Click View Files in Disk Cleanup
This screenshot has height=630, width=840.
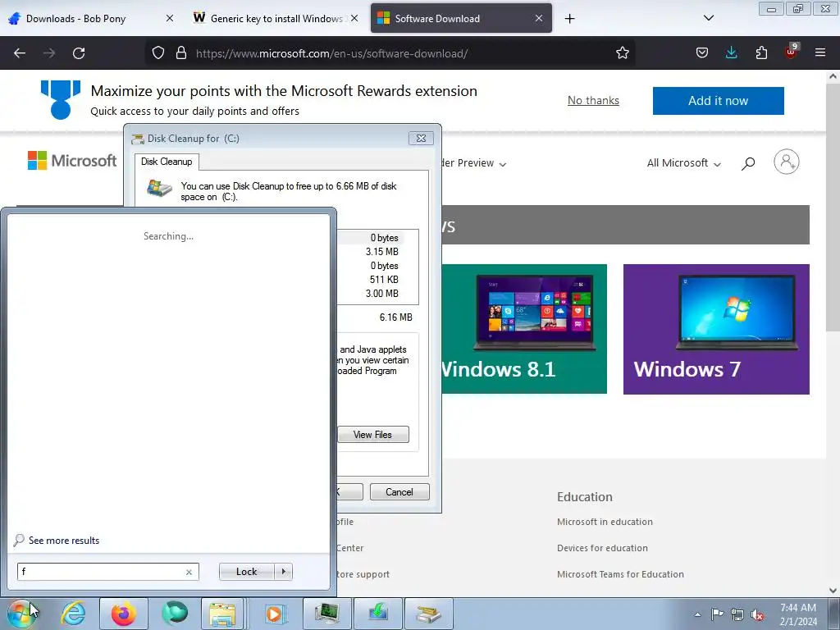373,435
